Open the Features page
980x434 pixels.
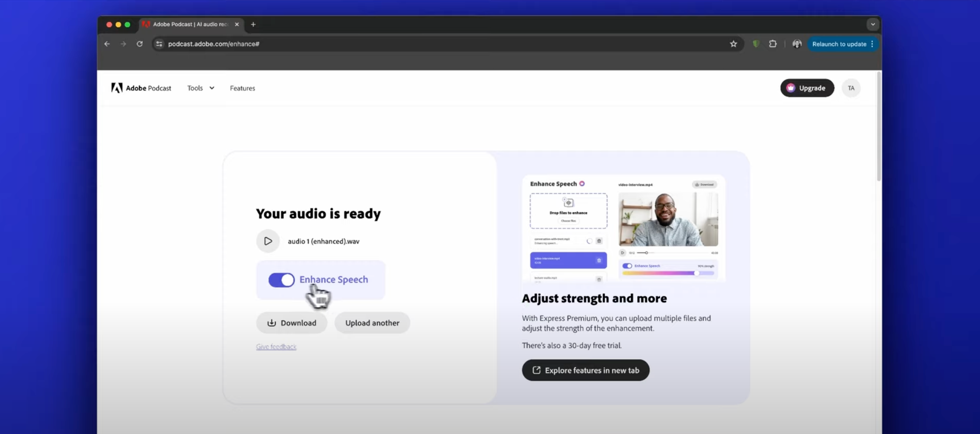(243, 88)
